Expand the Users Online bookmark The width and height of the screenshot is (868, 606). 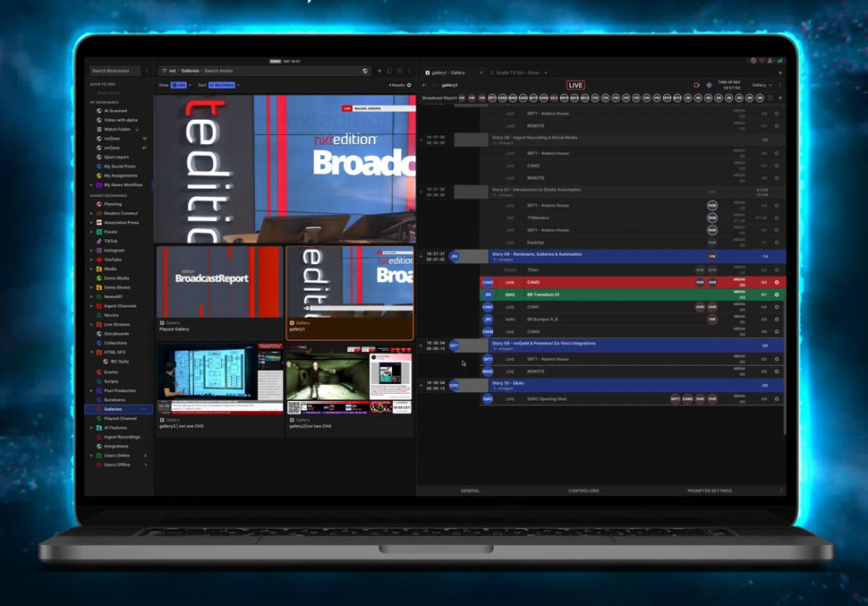92,456
